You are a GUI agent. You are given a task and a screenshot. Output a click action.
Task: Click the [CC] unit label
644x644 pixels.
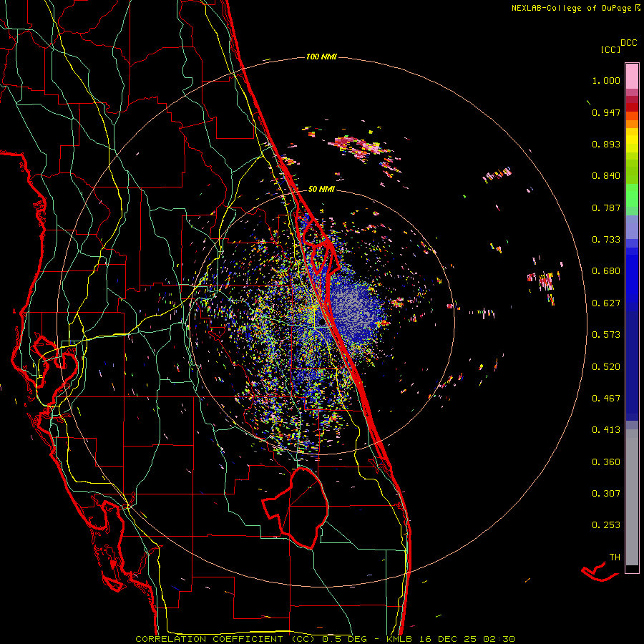610,49
